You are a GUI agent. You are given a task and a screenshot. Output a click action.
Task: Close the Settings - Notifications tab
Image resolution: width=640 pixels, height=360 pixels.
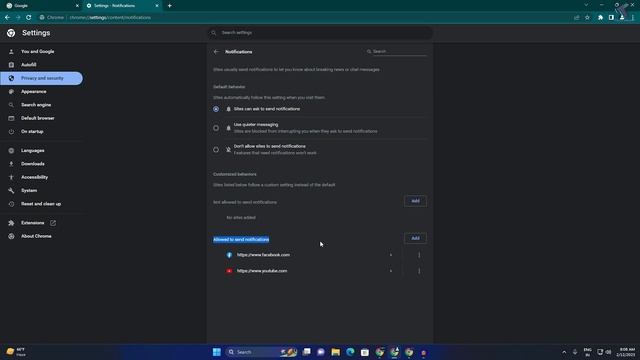coord(157,6)
